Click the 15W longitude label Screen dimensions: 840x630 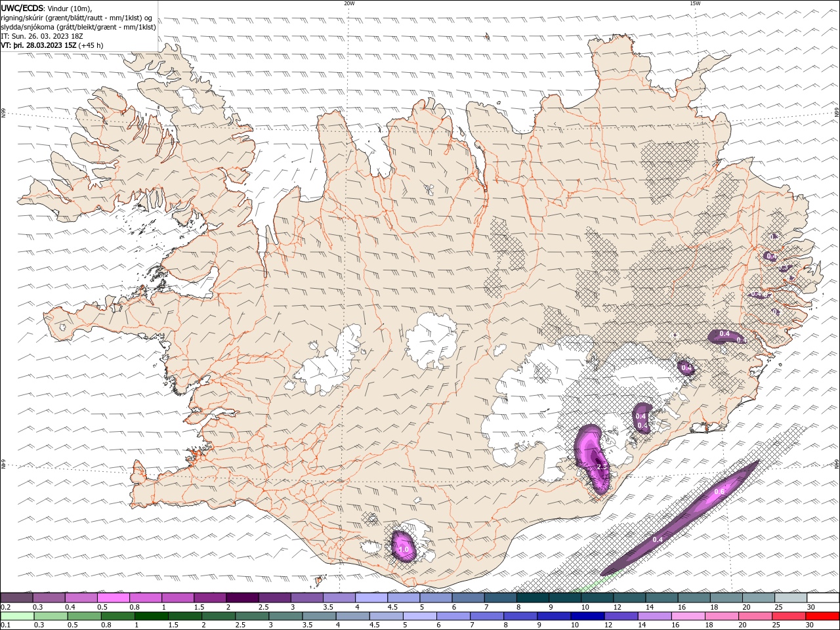695,3
